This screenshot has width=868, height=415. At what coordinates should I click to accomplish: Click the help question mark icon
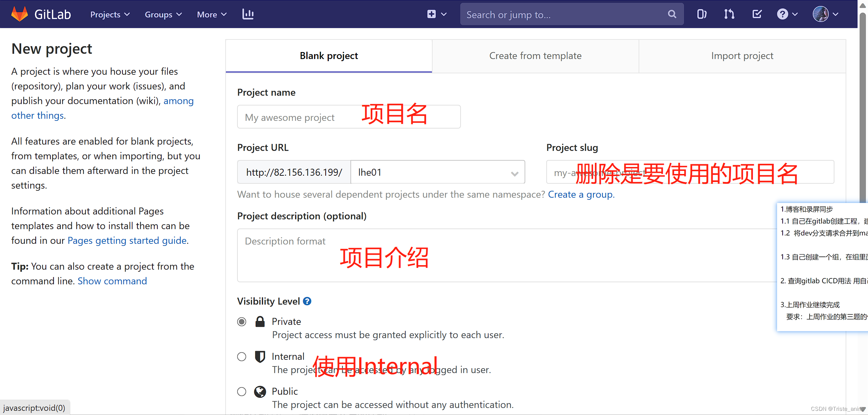(x=783, y=14)
